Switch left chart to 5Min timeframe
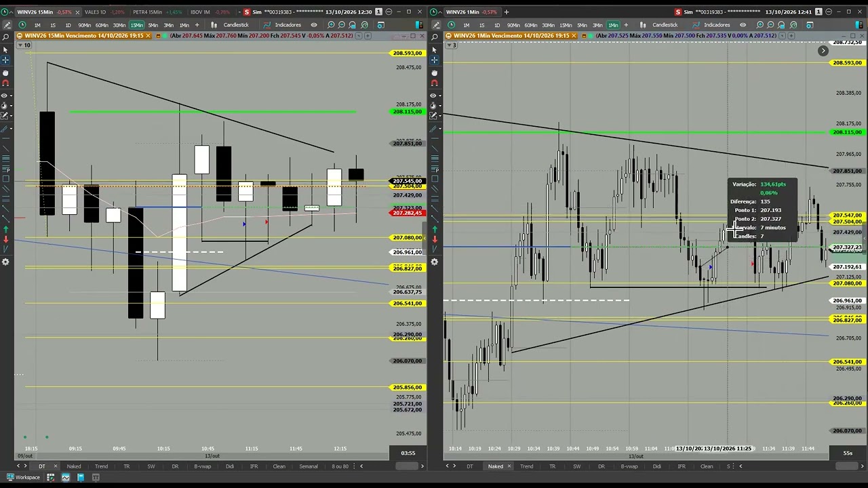 pyautogui.click(x=153, y=25)
